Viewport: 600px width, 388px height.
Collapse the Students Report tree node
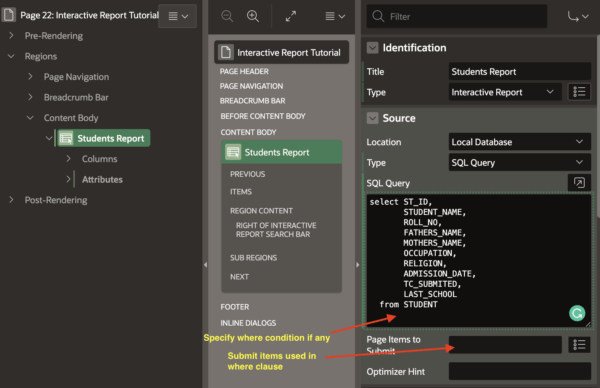tap(49, 138)
